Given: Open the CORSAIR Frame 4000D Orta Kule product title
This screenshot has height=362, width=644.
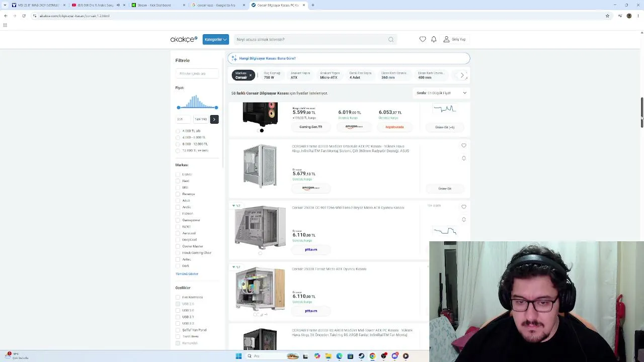Looking at the screenshot, I should tap(351, 148).
